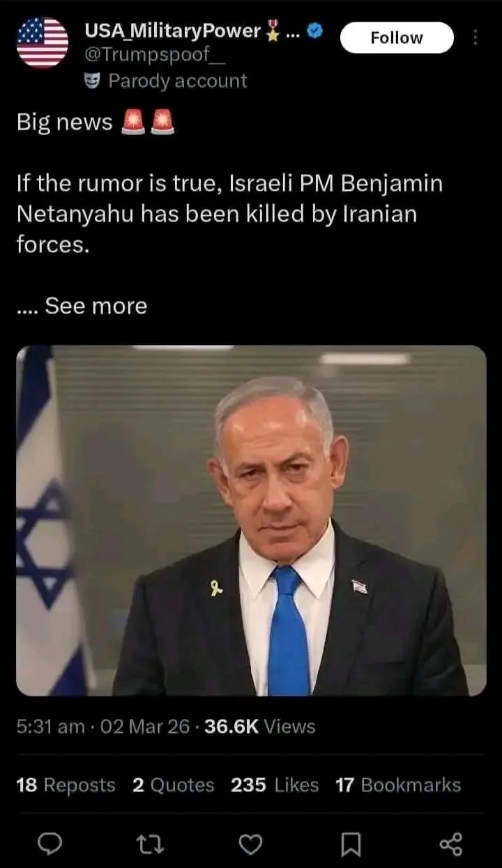The height and width of the screenshot is (868, 502).
Task: View the 18 Reposts list
Action: 66,785
